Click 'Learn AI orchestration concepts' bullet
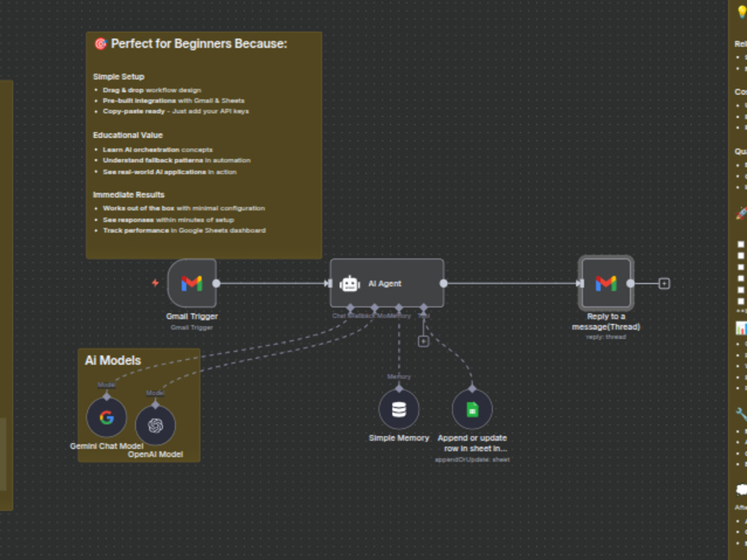 [158, 149]
